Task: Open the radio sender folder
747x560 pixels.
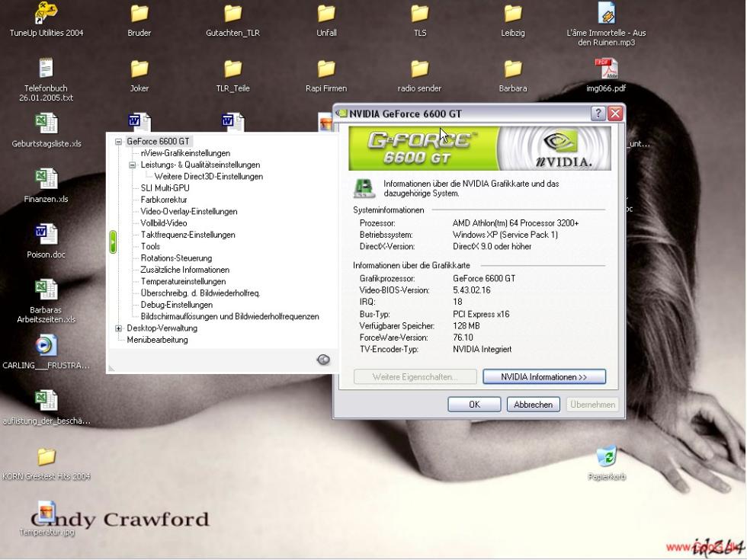Action: pos(420,69)
